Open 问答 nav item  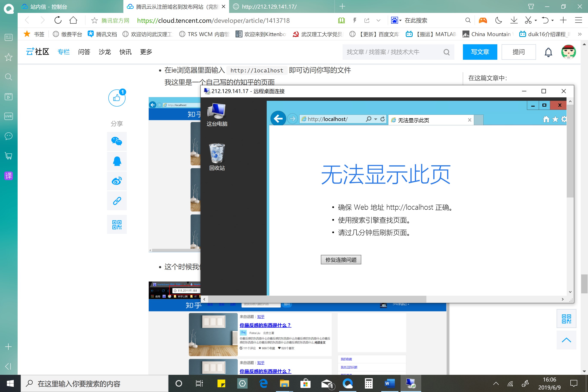pyautogui.click(x=84, y=52)
